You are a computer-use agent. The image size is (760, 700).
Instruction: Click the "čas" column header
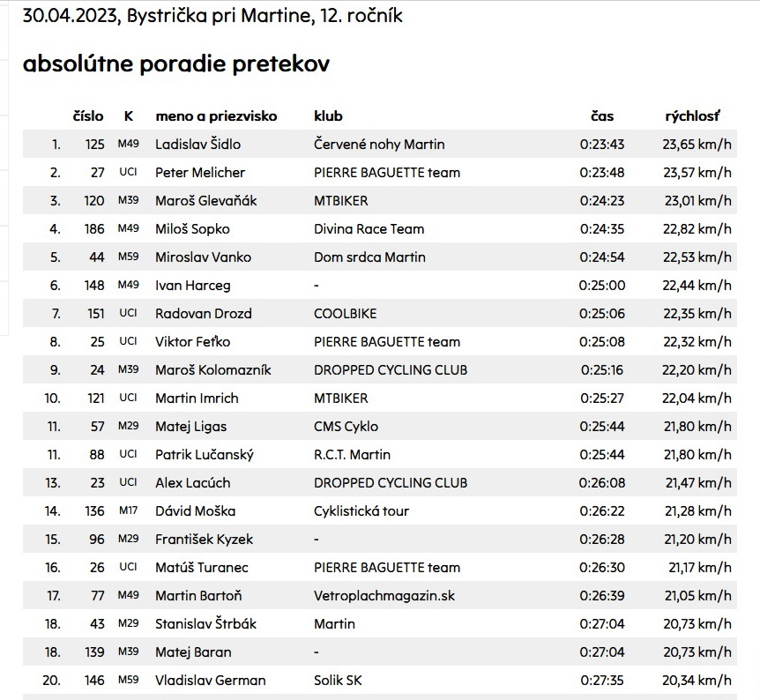(x=602, y=115)
